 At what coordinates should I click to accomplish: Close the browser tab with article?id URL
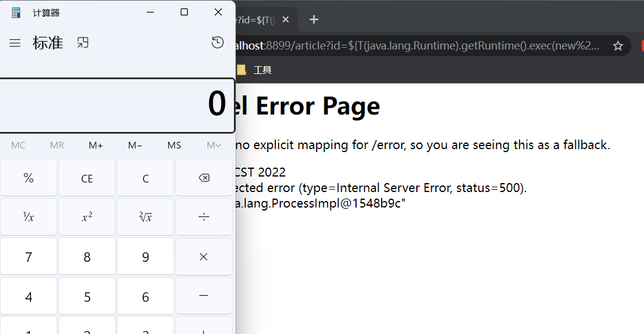point(286,19)
